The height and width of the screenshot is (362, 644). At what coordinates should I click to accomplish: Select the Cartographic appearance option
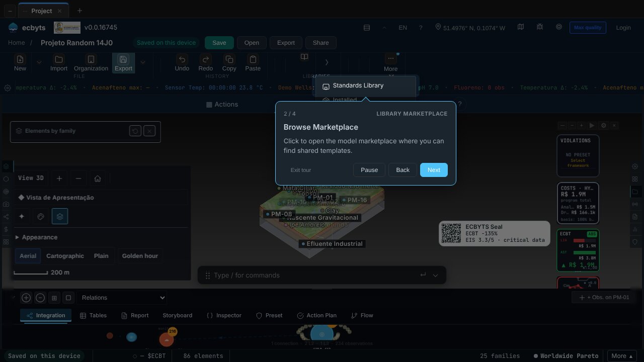pos(65,256)
